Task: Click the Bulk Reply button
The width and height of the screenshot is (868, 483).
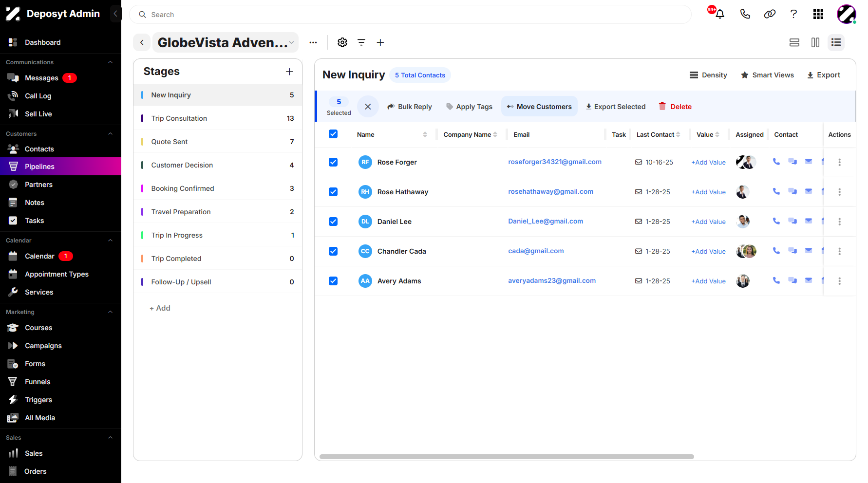Action: click(x=410, y=107)
